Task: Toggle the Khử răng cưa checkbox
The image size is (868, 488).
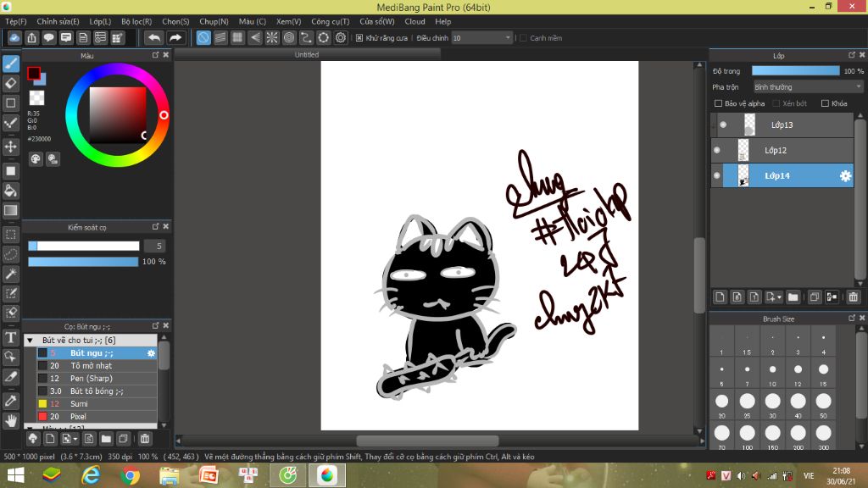Action: (x=359, y=37)
